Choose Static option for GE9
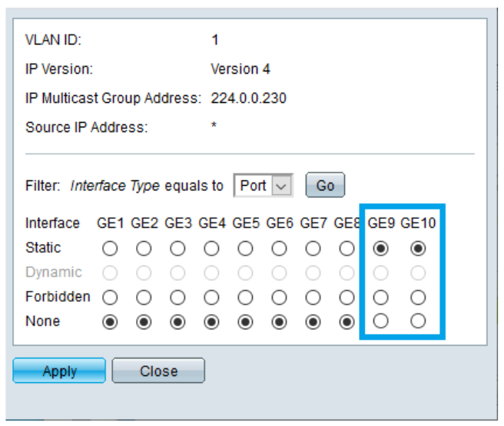 coord(381,249)
